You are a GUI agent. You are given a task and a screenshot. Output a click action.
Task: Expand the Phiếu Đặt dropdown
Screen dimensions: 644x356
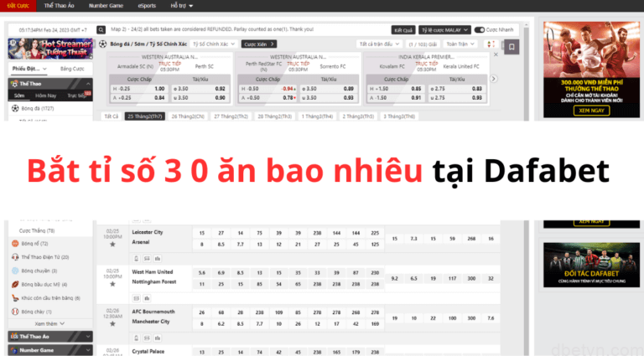coord(29,69)
